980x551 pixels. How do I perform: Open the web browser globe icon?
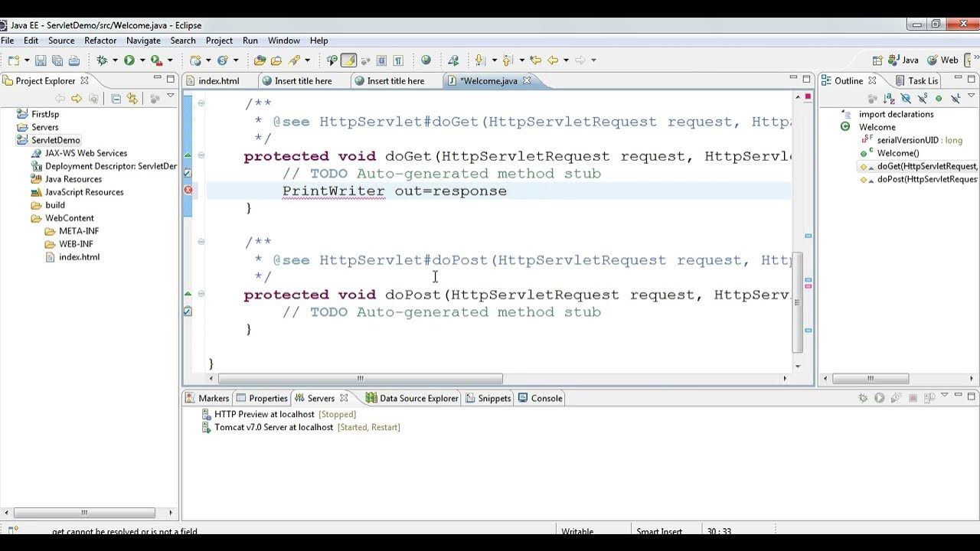[x=426, y=60]
